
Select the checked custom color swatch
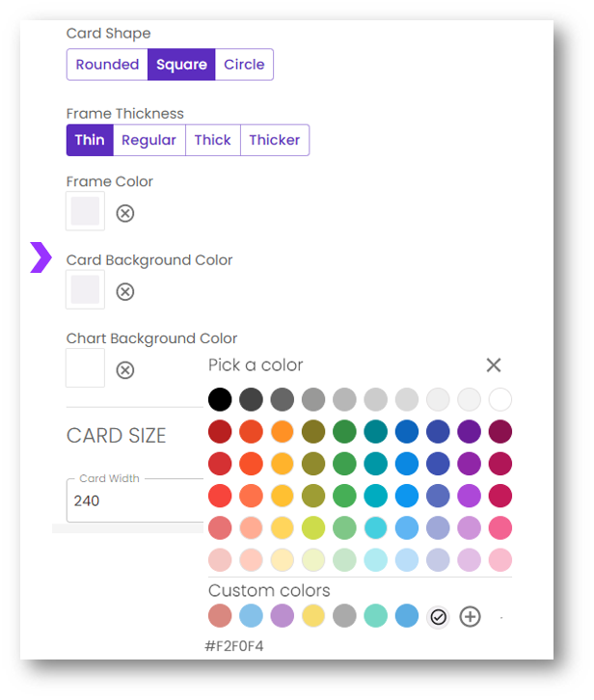[x=439, y=617]
